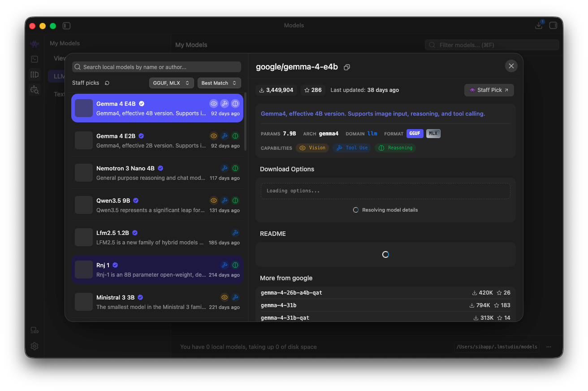Click the Vision capability badge
Image resolution: width=588 pixels, height=391 pixels.
click(x=312, y=148)
